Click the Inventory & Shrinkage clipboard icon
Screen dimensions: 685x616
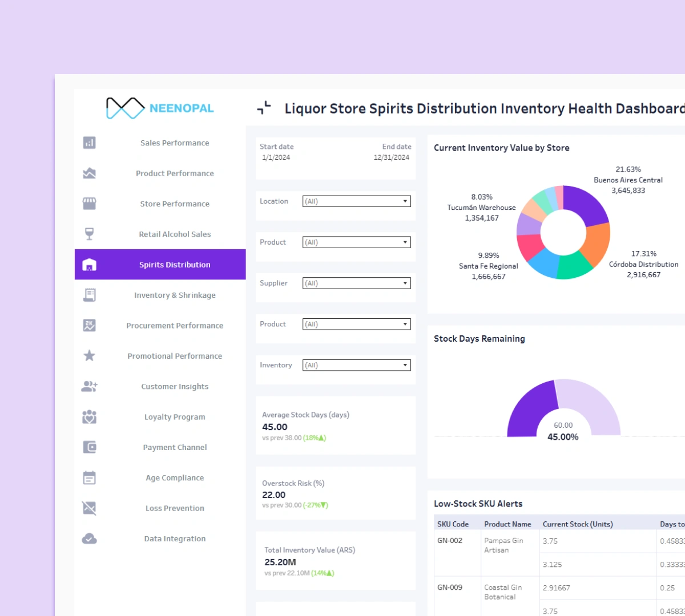pyautogui.click(x=88, y=295)
